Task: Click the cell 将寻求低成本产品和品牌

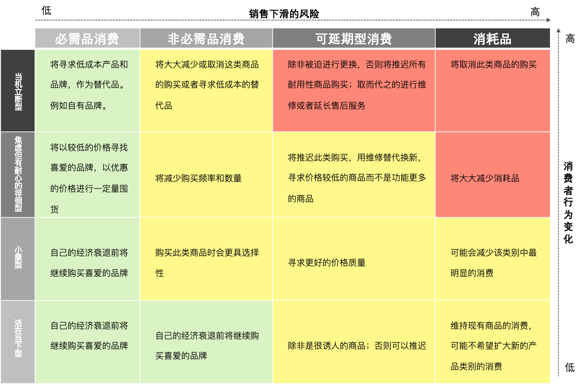Action: tap(88, 91)
